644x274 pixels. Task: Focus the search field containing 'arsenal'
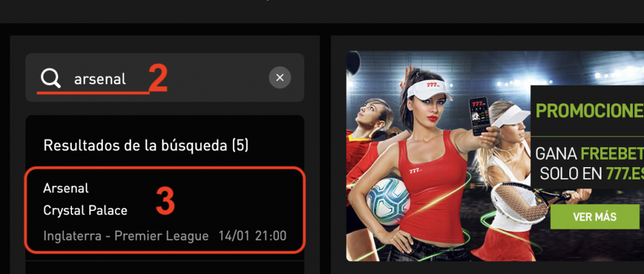pyautogui.click(x=164, y=77)
